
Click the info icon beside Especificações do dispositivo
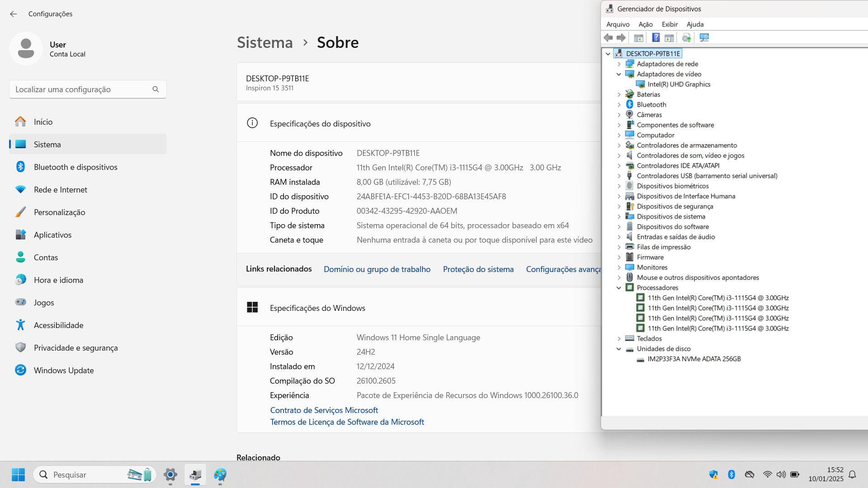click(252, 123)
